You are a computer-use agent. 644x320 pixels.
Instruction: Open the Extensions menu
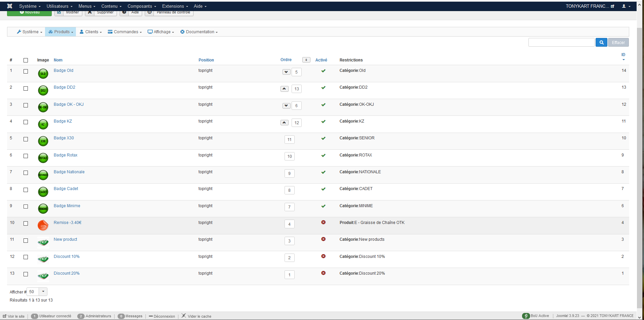pyautogui.click(x=175, y=6)
